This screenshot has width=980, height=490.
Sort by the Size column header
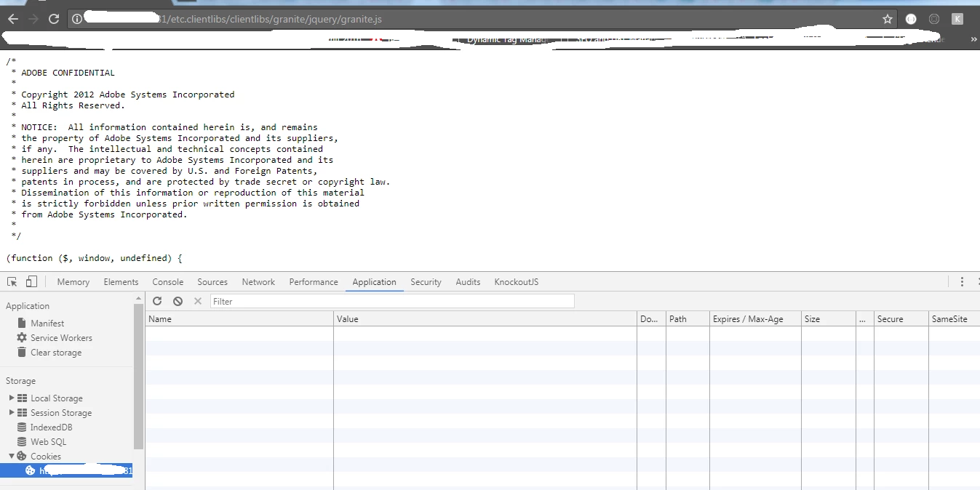point(829,318)
